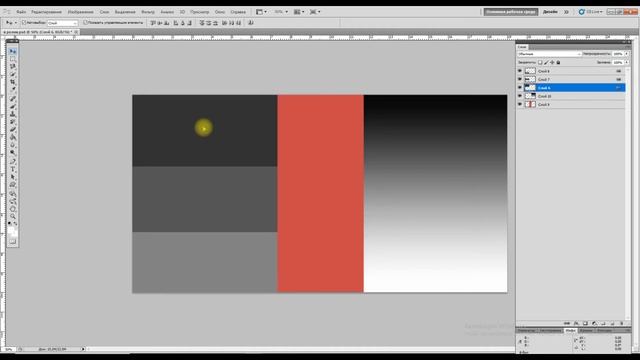The width and height of the screenshot is (640, 360).
Task: Open the Справка menu
Action: 238,12
